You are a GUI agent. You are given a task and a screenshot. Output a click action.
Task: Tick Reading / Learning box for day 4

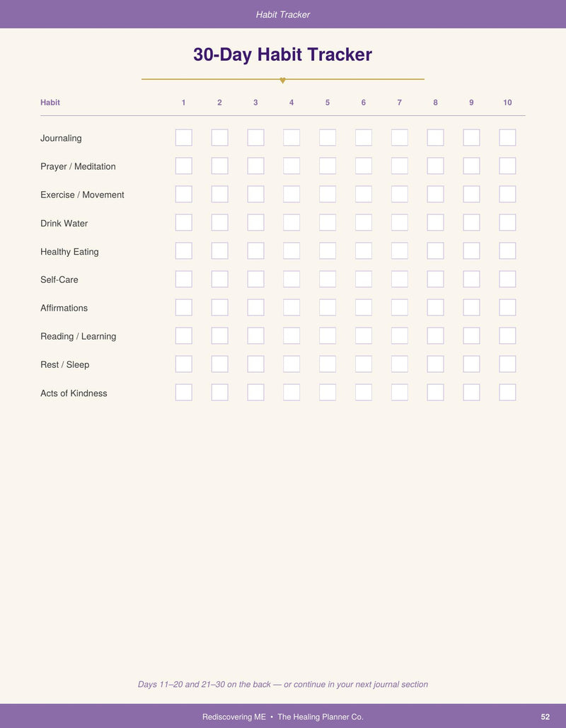click(x=291, y=336)
